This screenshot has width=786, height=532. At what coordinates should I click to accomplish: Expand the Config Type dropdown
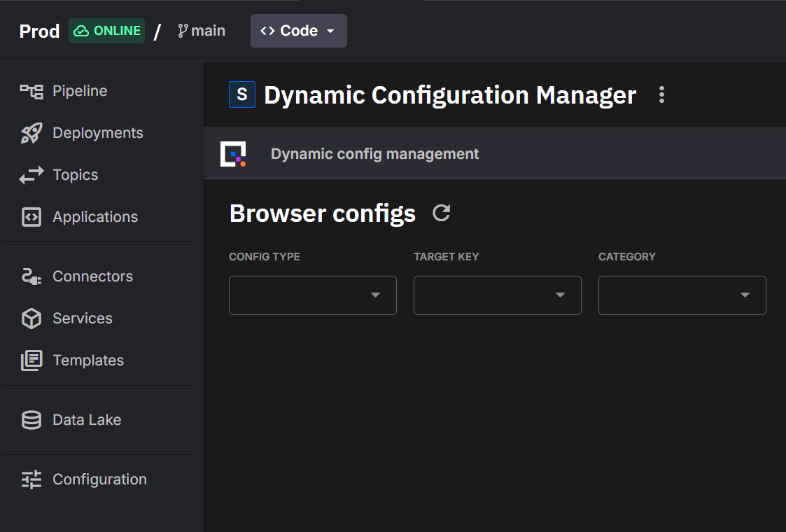click(x=312, y=295)
